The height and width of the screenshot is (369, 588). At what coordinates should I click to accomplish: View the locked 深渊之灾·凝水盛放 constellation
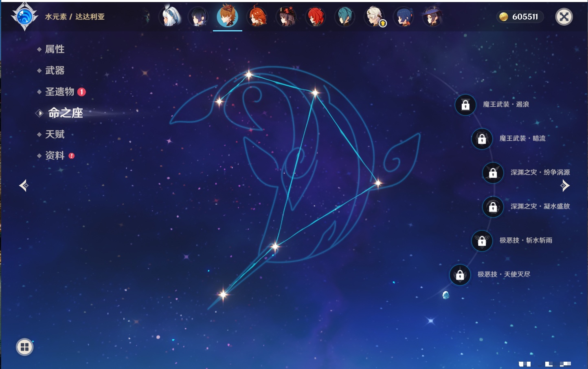pos(493,207)
